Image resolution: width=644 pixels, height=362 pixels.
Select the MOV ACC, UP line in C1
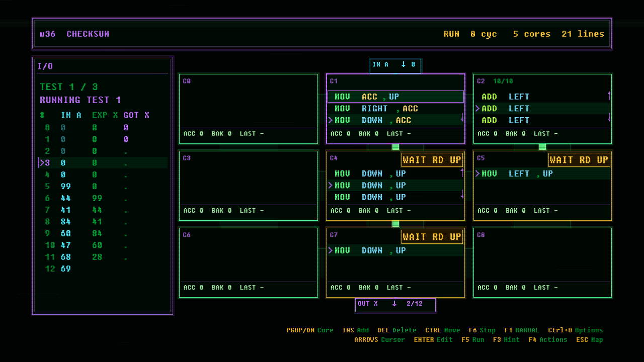tap(395, 97)
